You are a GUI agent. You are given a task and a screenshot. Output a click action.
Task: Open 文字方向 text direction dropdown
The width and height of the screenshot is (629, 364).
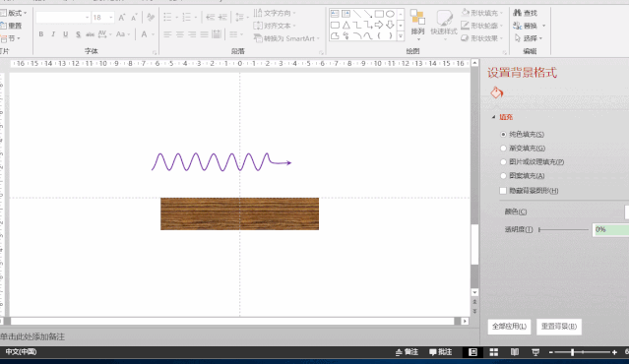click(x=275, y=13)
